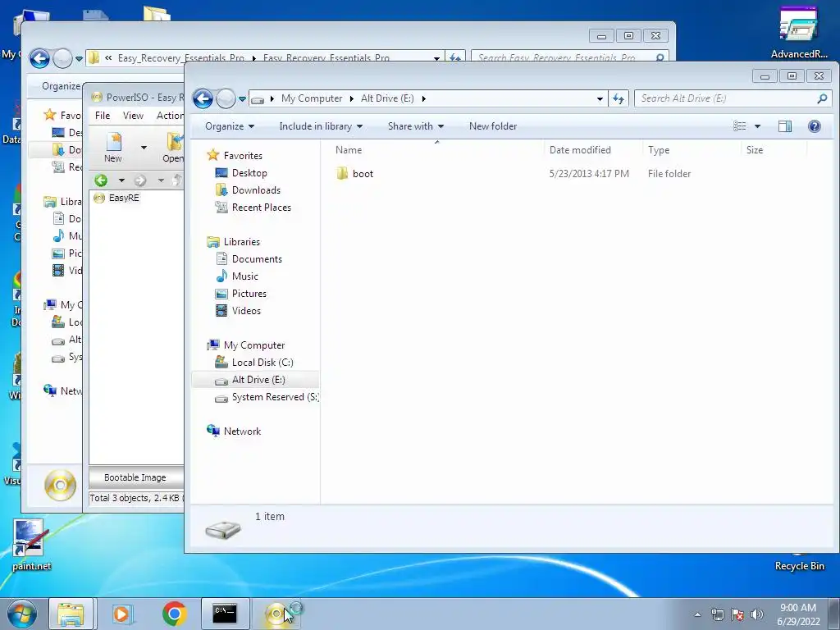Open Action menu in PowerISO
Screen dimensions: 840x630
pos(170,116)
